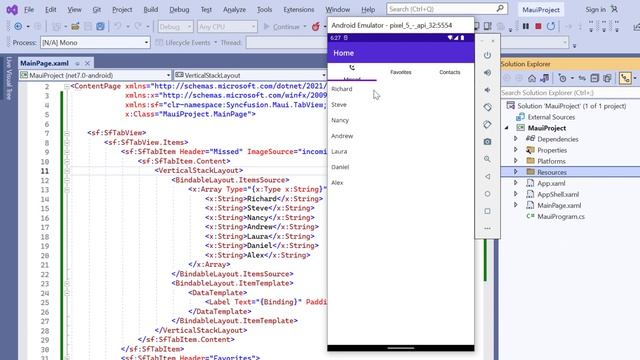
Task: Open the Debug configuration dropdown
Action: [176, 27]
